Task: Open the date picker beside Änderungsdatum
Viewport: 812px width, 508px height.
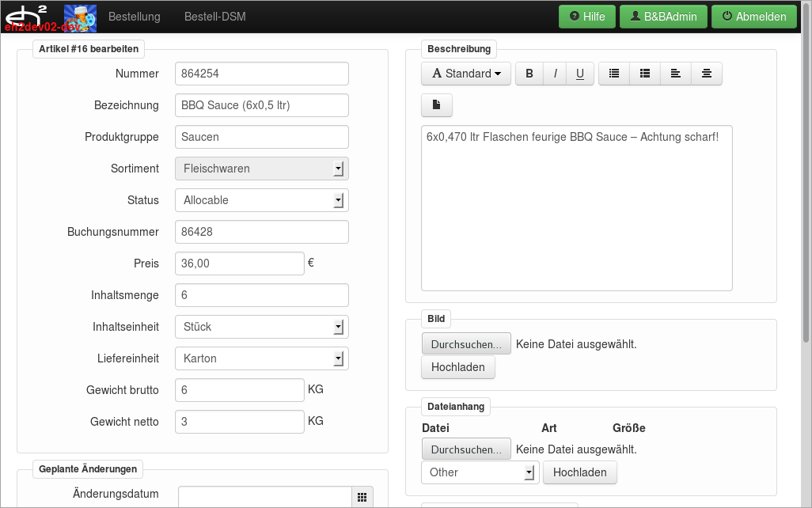Action: click(362, 497)
